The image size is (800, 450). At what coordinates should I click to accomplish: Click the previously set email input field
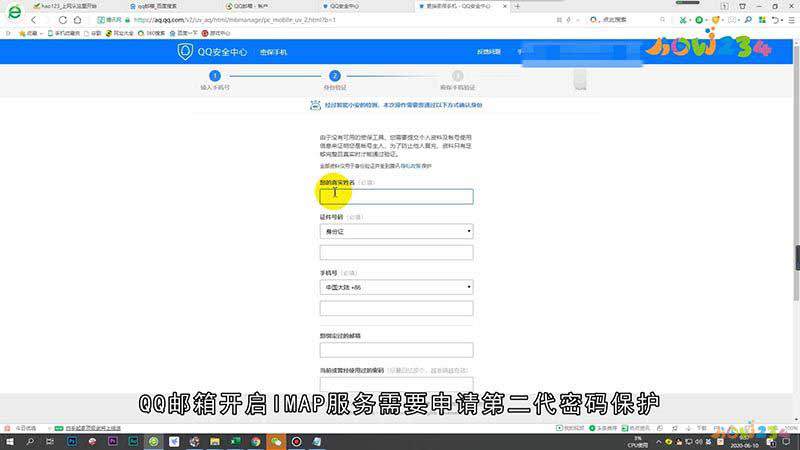[x=396, y=350]
